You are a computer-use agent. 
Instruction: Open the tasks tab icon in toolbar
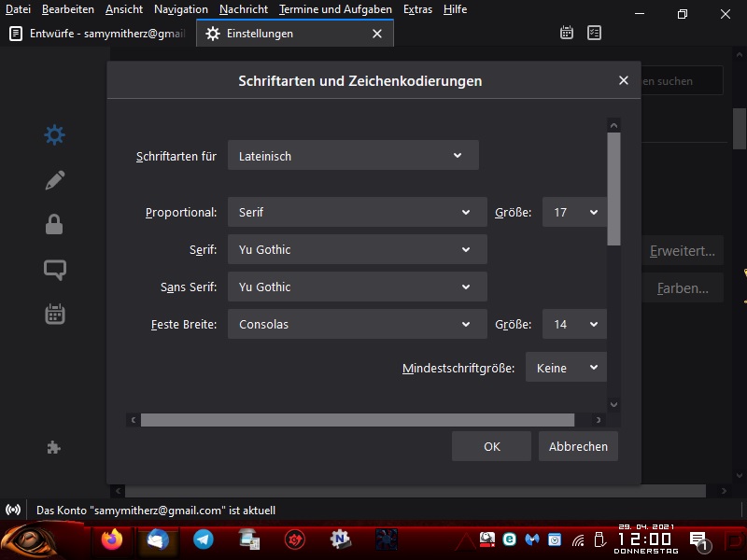click(594, 33)
